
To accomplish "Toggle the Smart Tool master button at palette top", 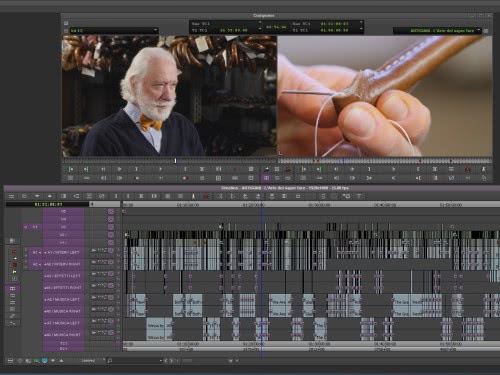I will click(x=12, y=241).
